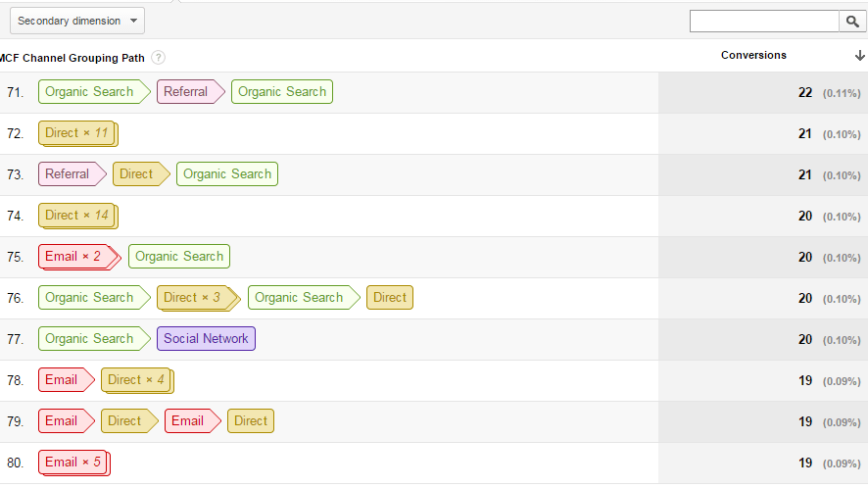Click the Organic Search tag in row 75
Screen dimensions: 868x488
(x=179, y=257)
